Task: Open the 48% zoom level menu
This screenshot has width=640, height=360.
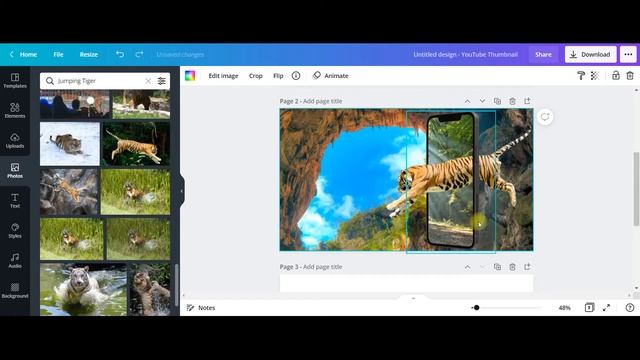Action: 564,308
